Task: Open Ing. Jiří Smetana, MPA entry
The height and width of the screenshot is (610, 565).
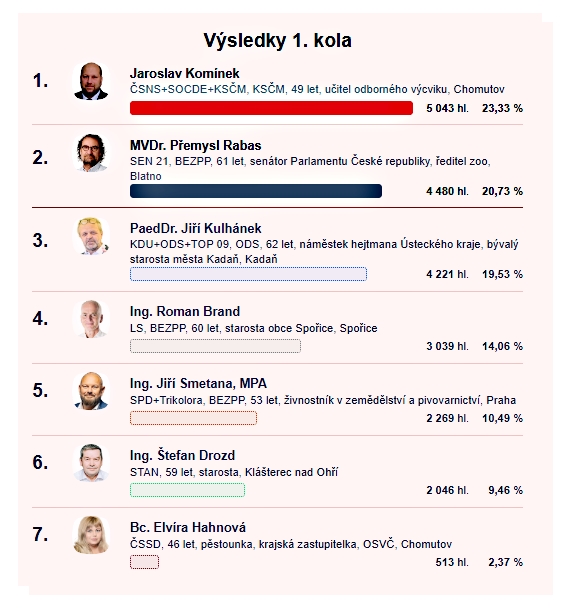Action: pos(198,384)
